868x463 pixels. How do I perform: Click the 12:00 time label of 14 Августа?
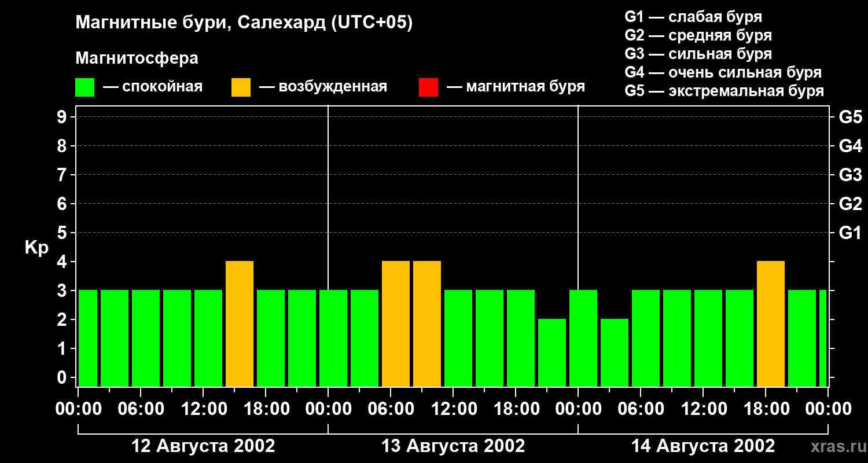coord(703,409)
